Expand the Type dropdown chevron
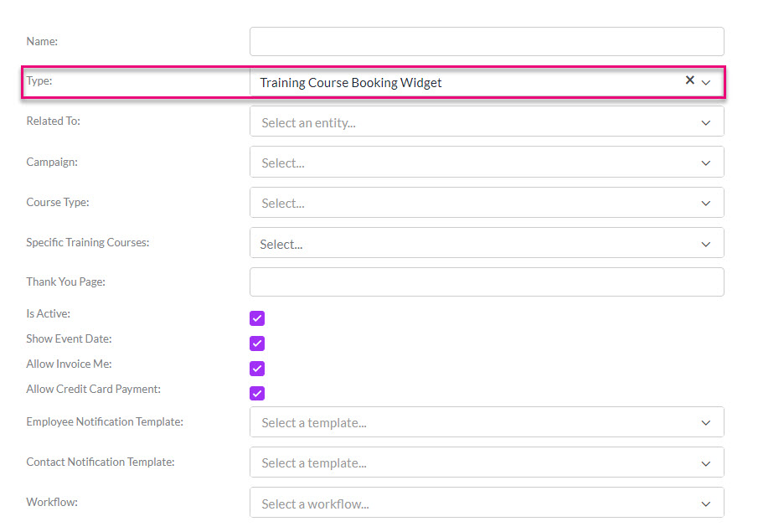758x532 pixels. pos(706,83)
